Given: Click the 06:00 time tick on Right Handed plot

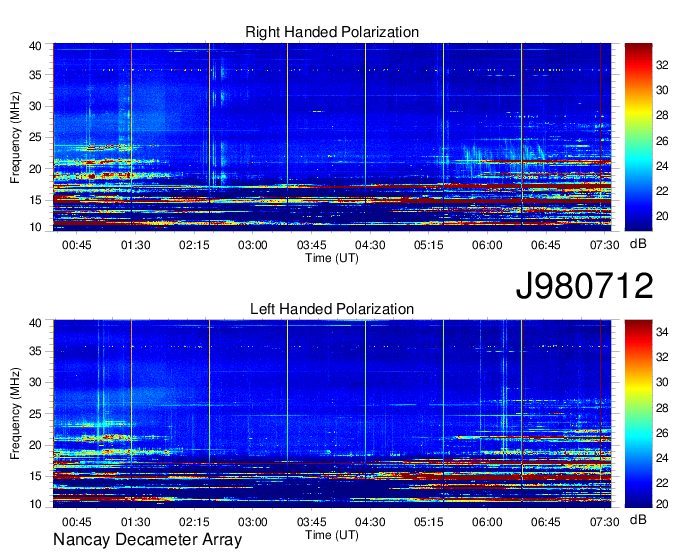Looking at the screenshot, I should (487, 245).
